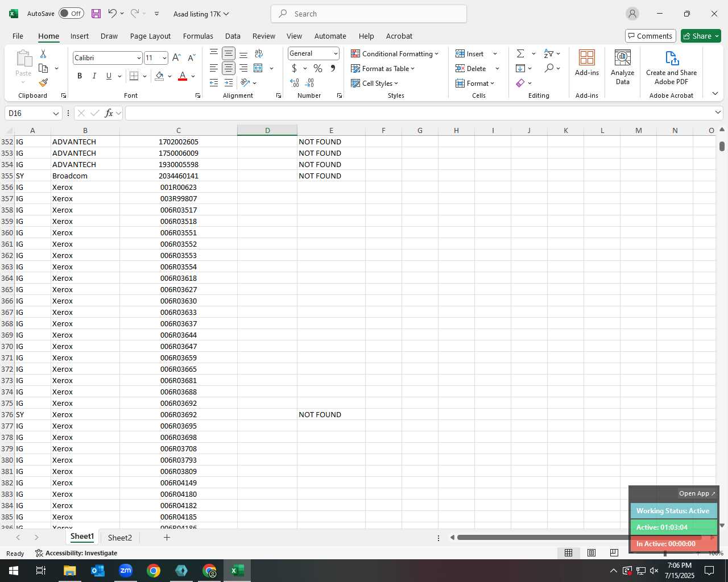This screenshot has width=728, height=582.
Task: Toggle Center horizontal alignment
Action: coord(229,68)
